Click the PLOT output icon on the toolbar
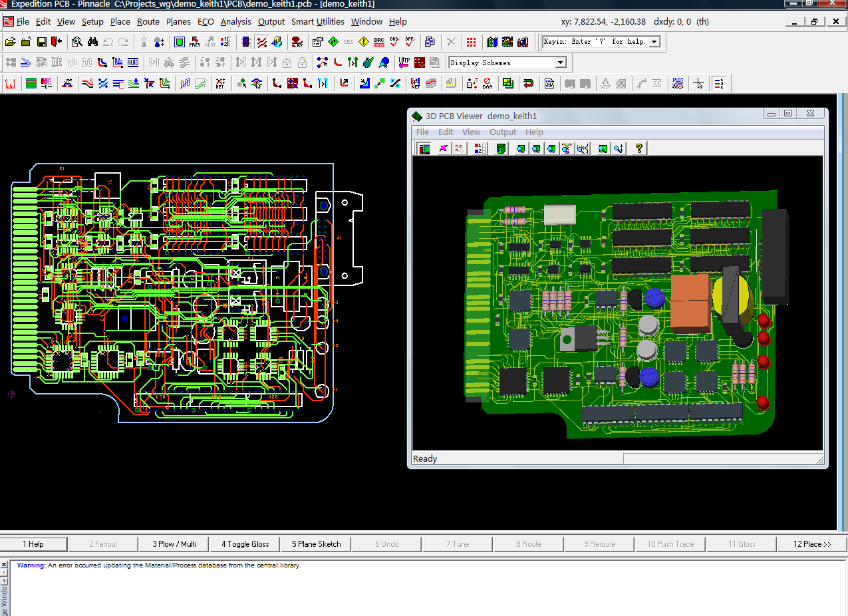This screenshot has width=848, height=616. coord(677,84)
